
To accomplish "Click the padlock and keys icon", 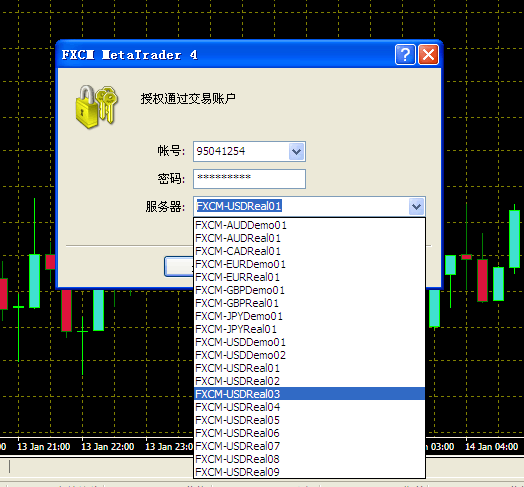I will [97, 107].
